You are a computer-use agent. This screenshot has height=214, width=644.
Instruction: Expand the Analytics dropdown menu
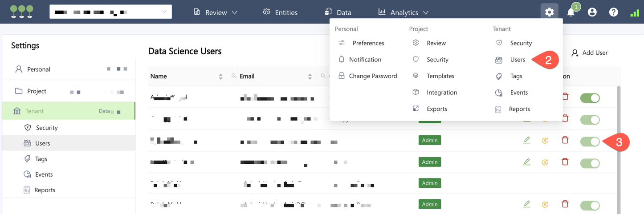(x=404, y=12)
